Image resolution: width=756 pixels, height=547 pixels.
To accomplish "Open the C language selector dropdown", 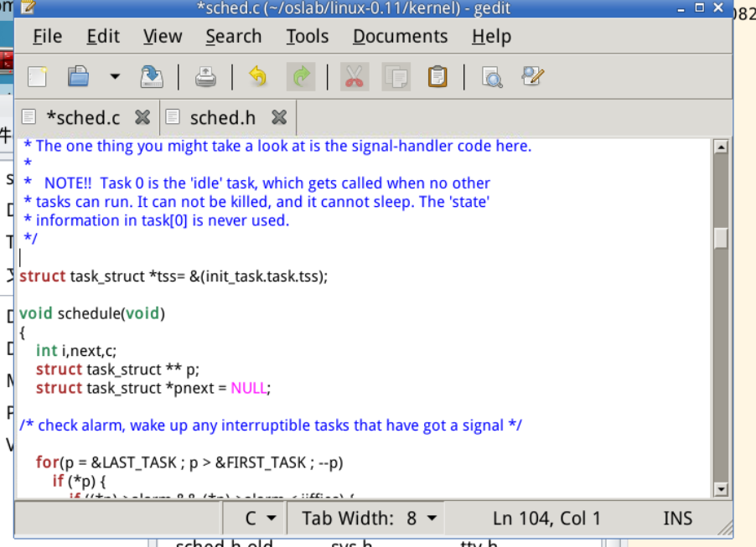I will [x=261, y=519].
